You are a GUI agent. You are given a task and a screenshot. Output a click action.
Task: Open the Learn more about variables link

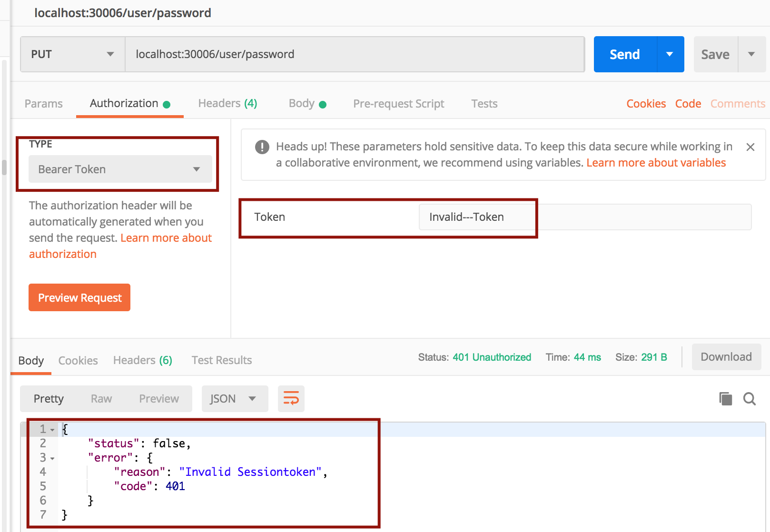[656, 162]
